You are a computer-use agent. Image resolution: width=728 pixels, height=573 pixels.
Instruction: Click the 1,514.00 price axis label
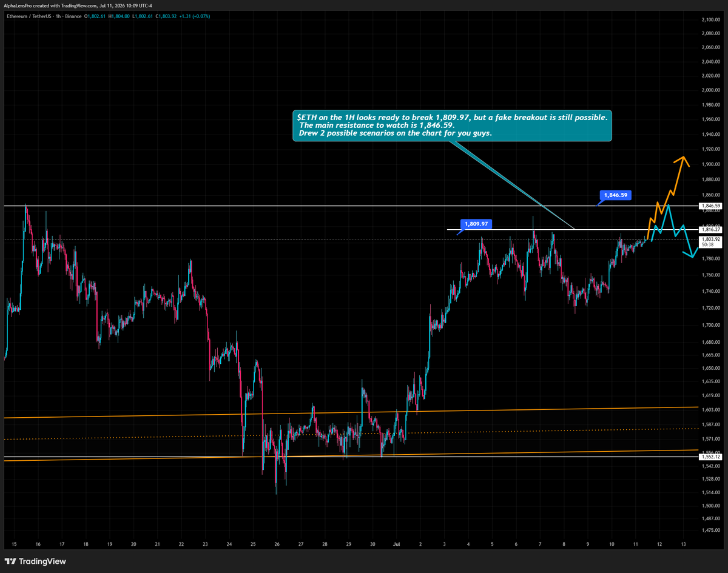tap(710, 493)
